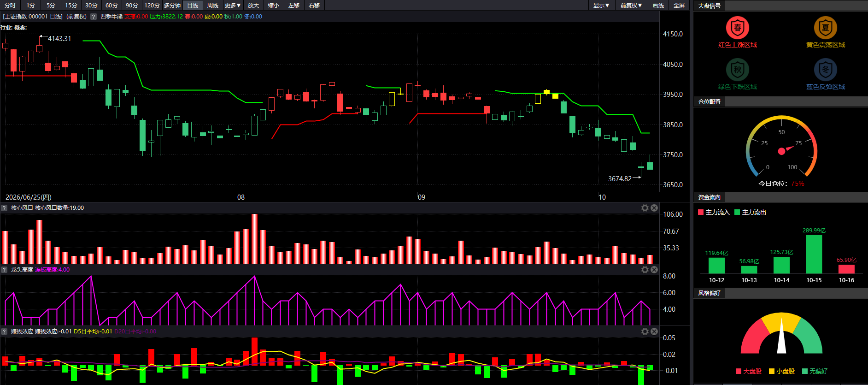Open settings gear of 龙头高度 panel
Viewport: 868px width, 385px height.
[x=645, y=270]
